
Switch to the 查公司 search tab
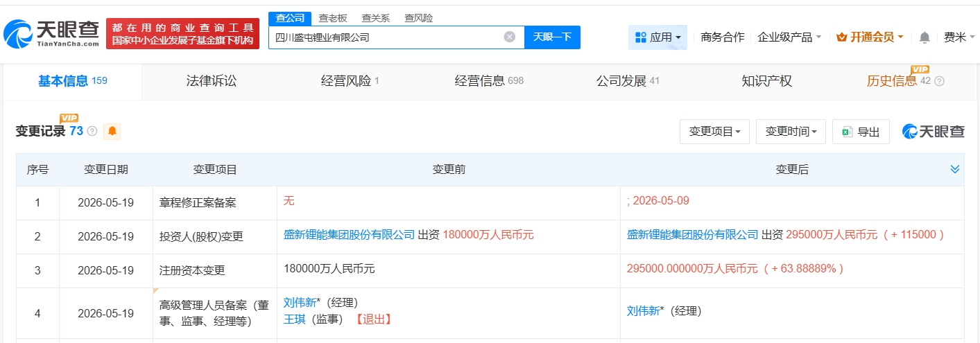pos(290,18)
